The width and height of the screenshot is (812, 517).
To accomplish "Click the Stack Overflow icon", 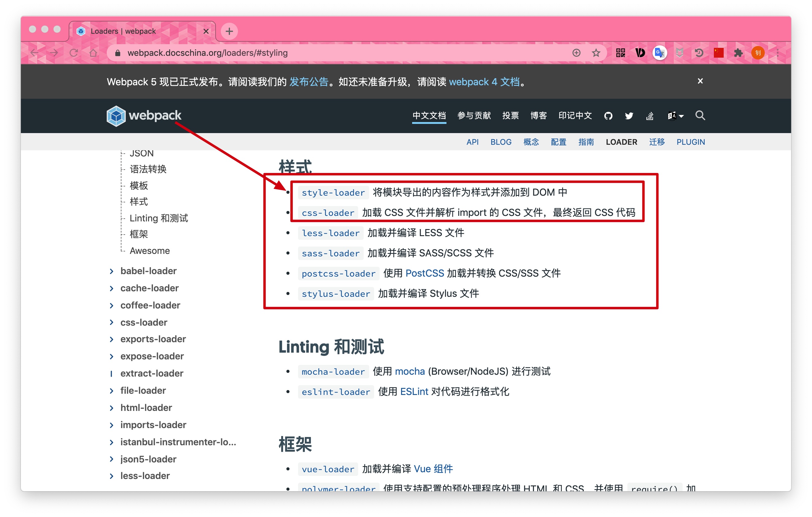I will click(x=649, y=116).
